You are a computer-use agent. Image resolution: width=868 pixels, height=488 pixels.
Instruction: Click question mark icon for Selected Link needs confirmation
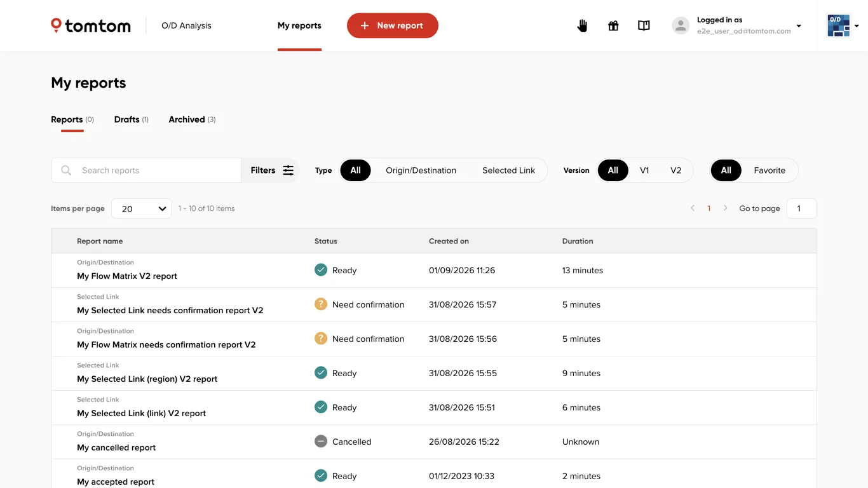click(321, 304)
